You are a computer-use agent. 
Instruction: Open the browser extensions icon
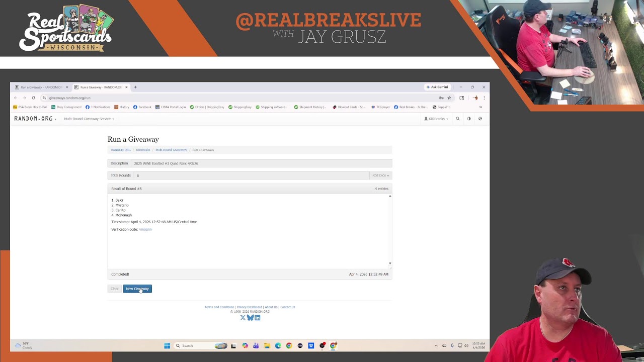[462, 98]
